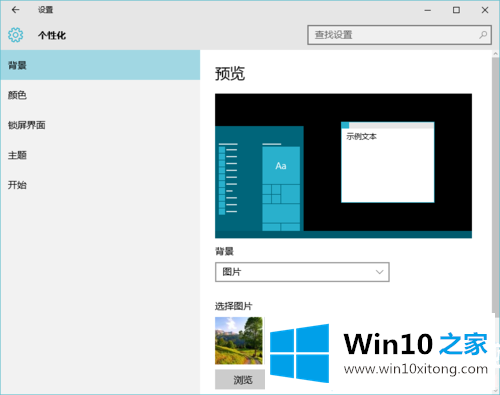Click the 示例文本 sample text in preview
This screenshot has height=395, width=500.
pos(361,136)
